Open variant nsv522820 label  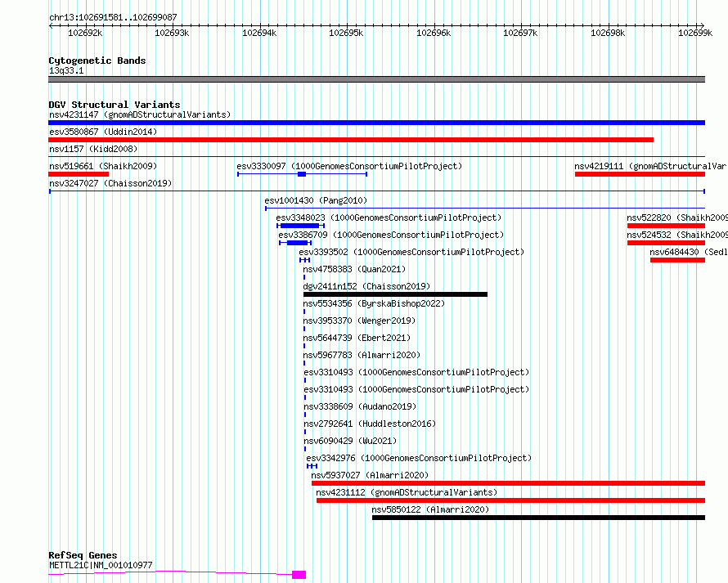point(677,218)
